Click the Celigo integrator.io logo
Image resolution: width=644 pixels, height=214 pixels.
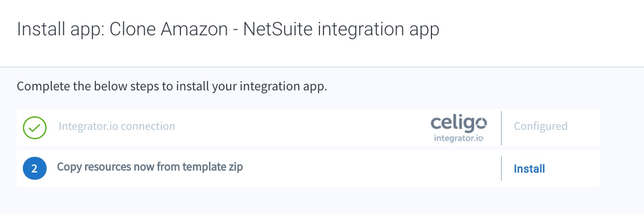pyautogui.click(x=459, y=128)
